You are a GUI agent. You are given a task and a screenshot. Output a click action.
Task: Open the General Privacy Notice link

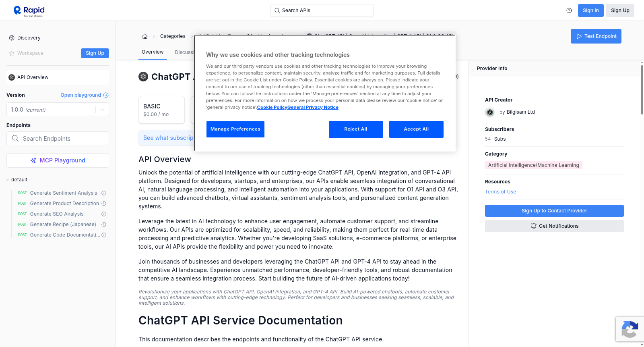click(x=313, y=107)
